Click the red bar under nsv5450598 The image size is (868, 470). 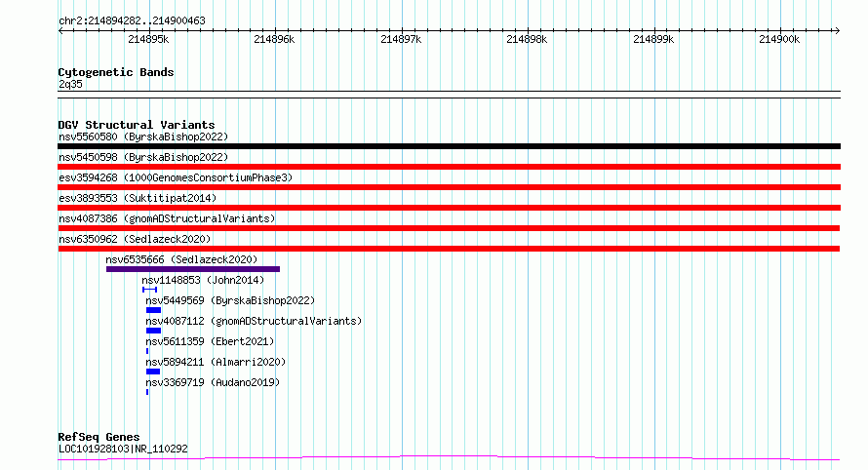click(x=449, y=167)
